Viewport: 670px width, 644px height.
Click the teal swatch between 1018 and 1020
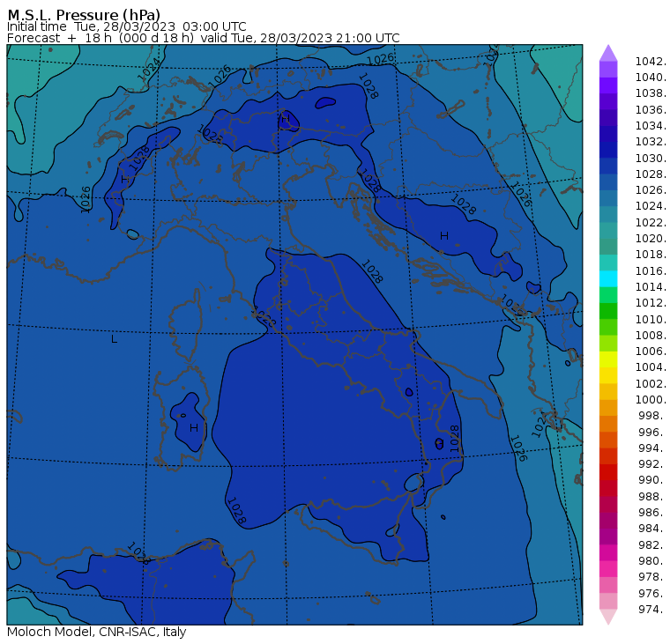[x=608, y=247]
